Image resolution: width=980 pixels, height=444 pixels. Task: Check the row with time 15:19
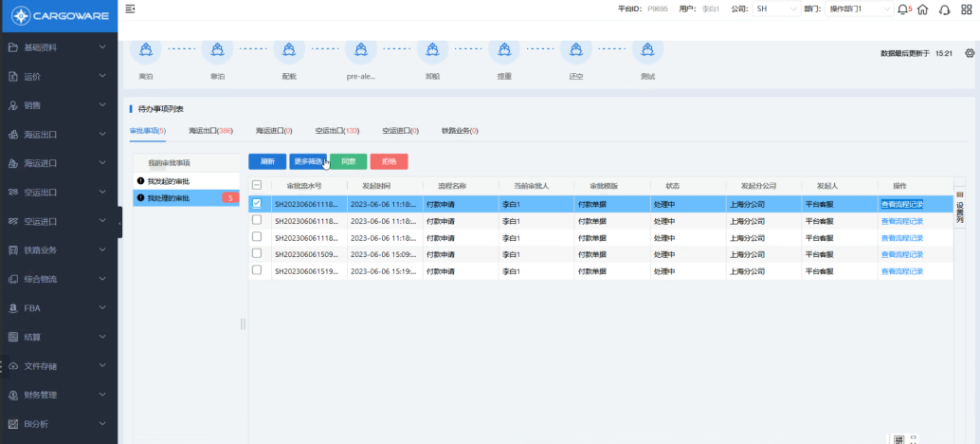tap(257, 270)
